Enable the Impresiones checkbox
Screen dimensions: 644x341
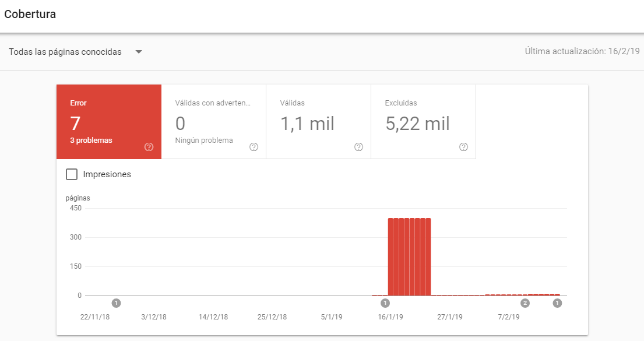coord(72,174)
